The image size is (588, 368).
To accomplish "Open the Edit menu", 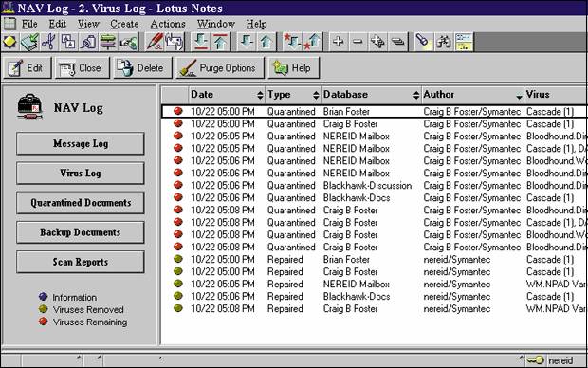I will pyautogui.click(x=57, y=24).
